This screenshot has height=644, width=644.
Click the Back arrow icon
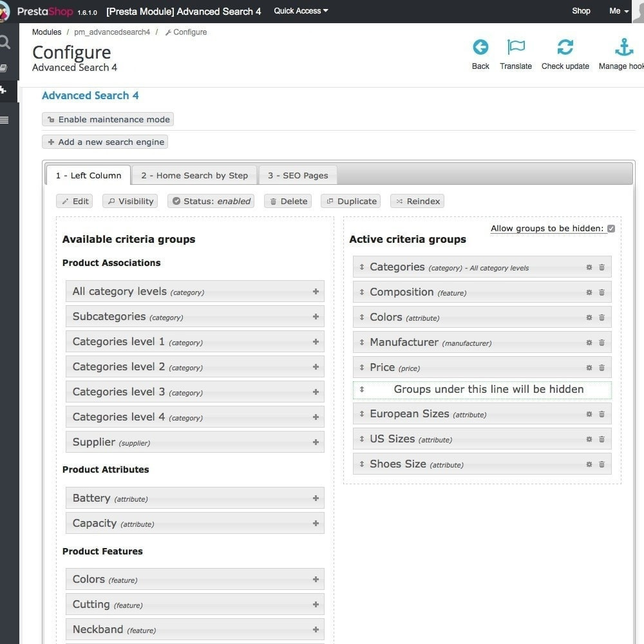pyautogui.click(x=480, y=47)
